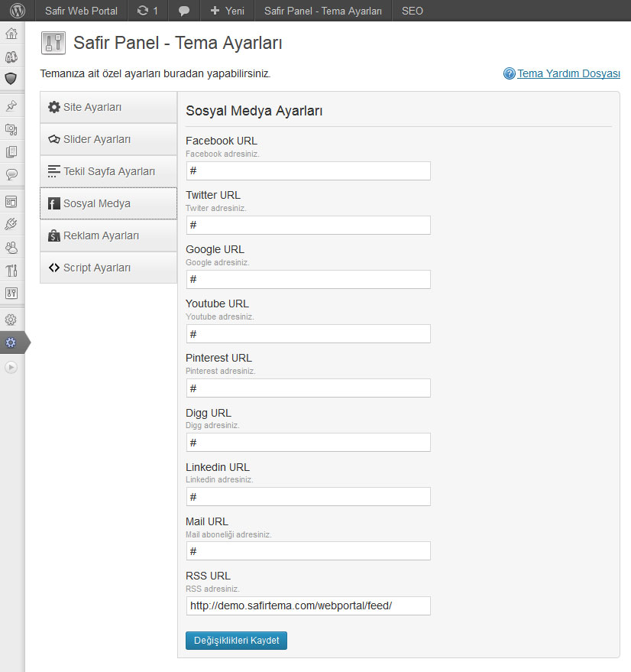Viewport: 631px width, 672px height.
Task: Select the Reklam Ayarları tab
Action: click(x=108, y=235)
